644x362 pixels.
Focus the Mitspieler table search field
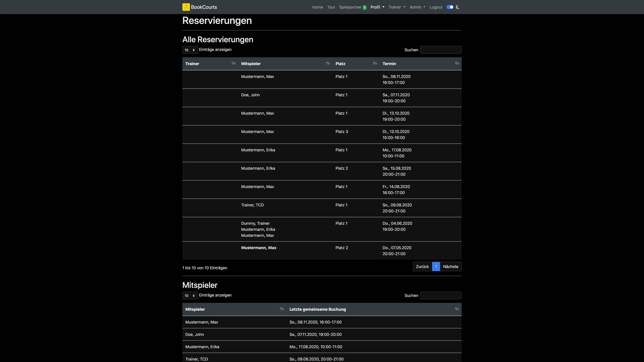(441, 296)
